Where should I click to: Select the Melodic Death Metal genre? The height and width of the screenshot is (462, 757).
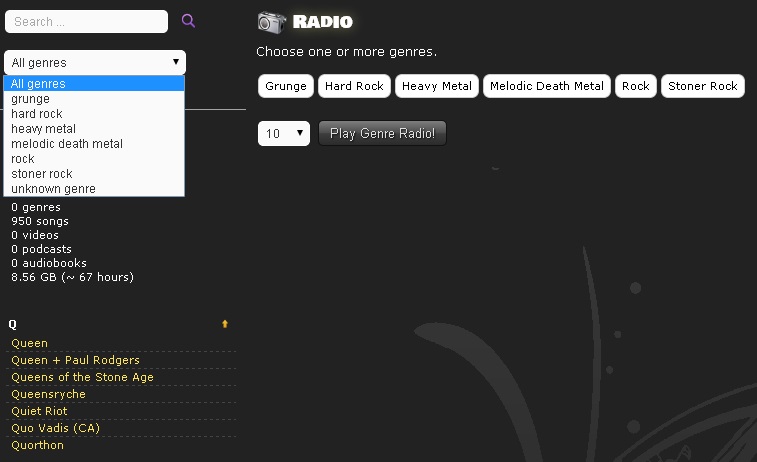(547, 86)
